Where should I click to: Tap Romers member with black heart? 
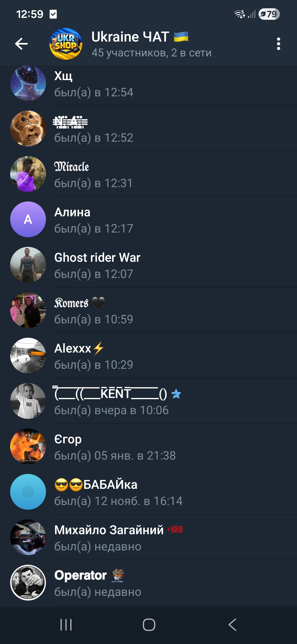[148, 310]
